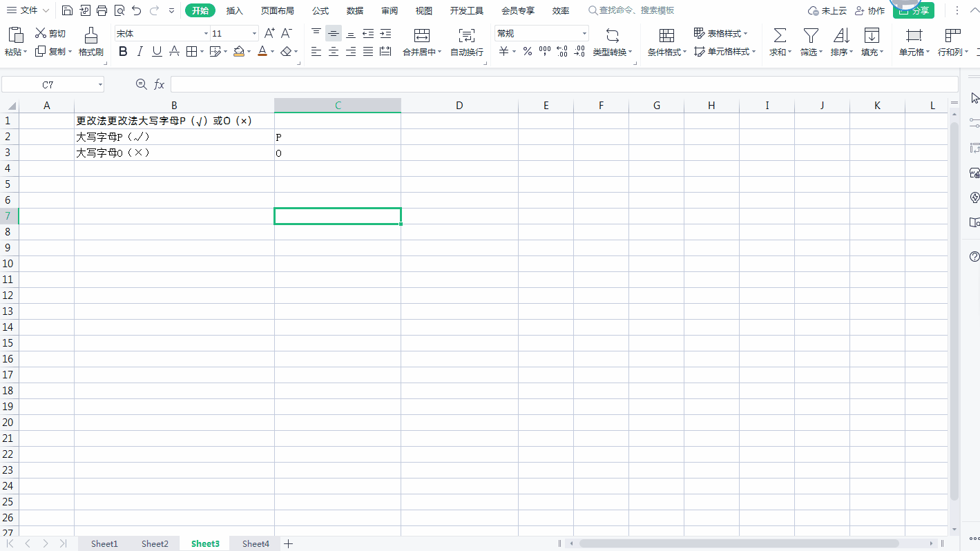Viewport: 980px width, 551px height.
Task: Click the Print icon in quick access bar
Action: [102, 10]
